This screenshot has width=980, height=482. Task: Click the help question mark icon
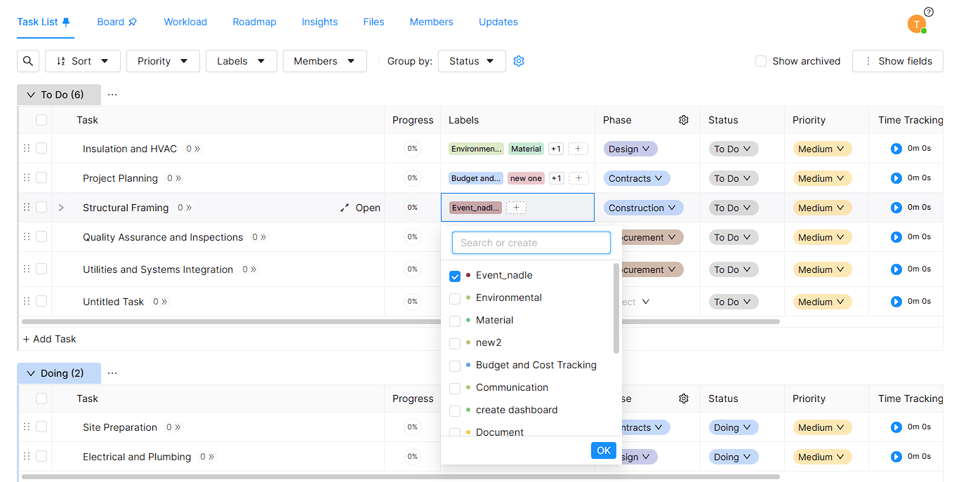(x=929, y=12)
